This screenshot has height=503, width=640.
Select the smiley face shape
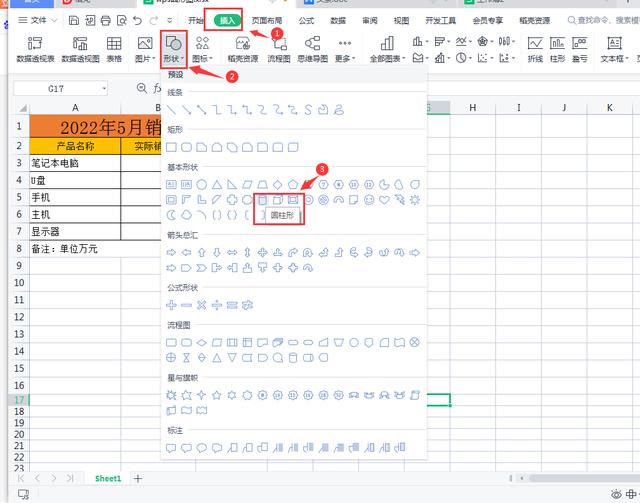(x=369, y=200)
